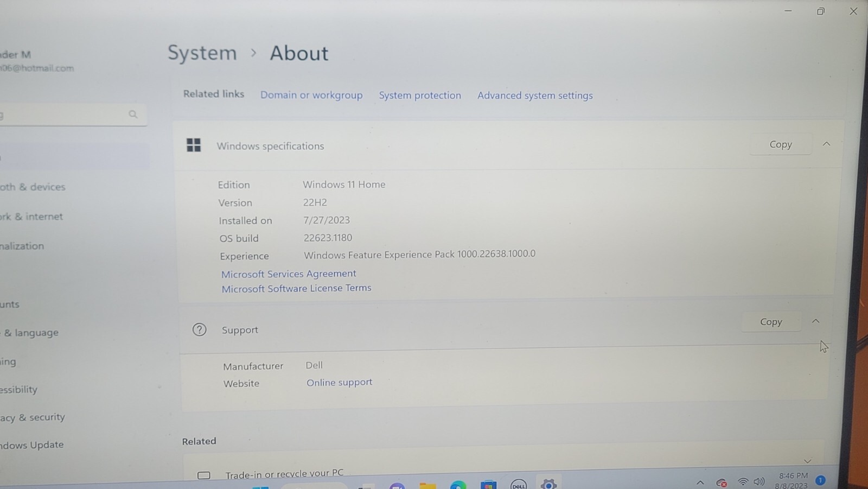The width and height of the screenshot is (868, 489).
Task: Open Personalization in the sidebar
Action: tap(22, 246)
